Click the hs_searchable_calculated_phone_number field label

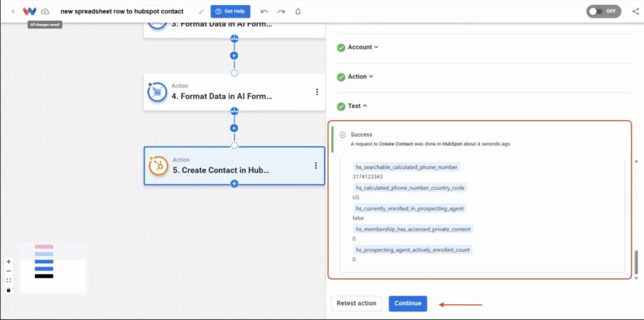click(x=407, y=167)
